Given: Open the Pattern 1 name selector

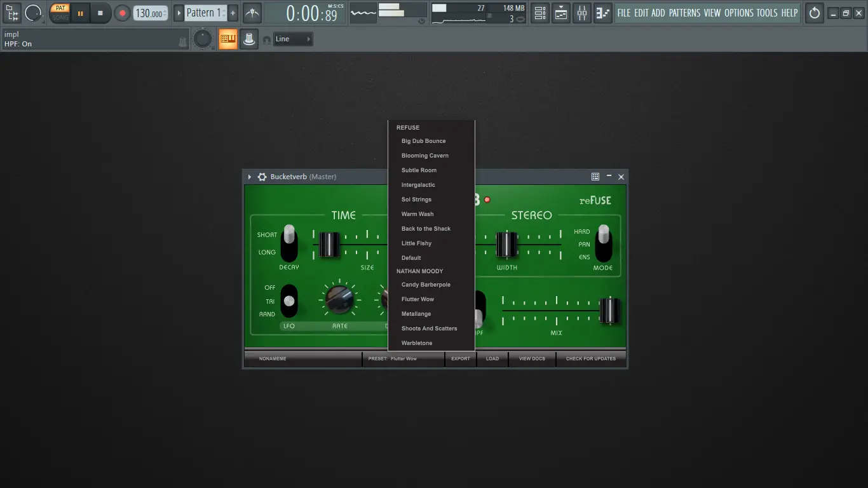Looking at the screenshot, I should tap(206, 13).
